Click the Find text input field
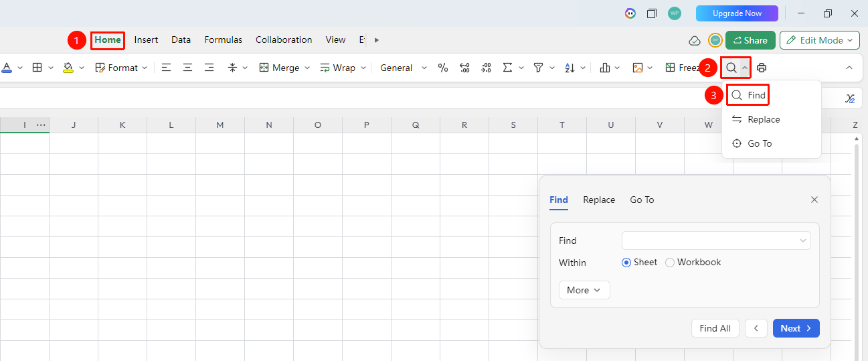Image resolution: width=868 pixels, height=361 pixels. (x=716, y=240)
